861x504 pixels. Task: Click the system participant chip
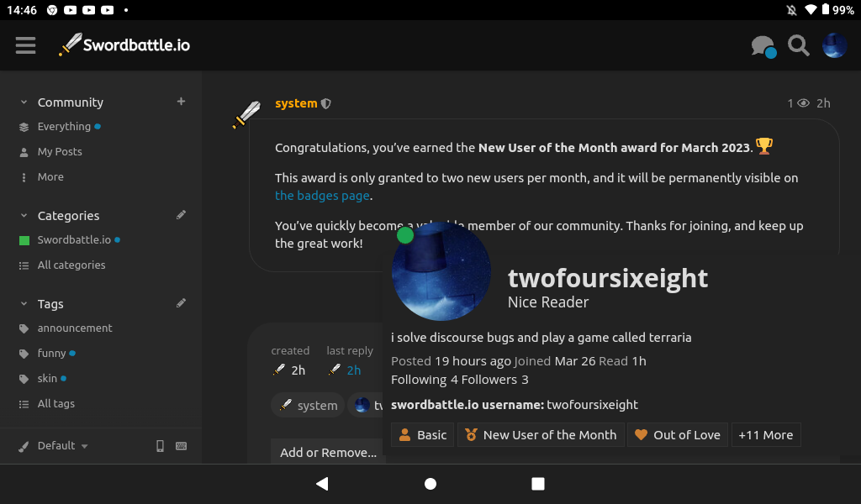point(308,405)
